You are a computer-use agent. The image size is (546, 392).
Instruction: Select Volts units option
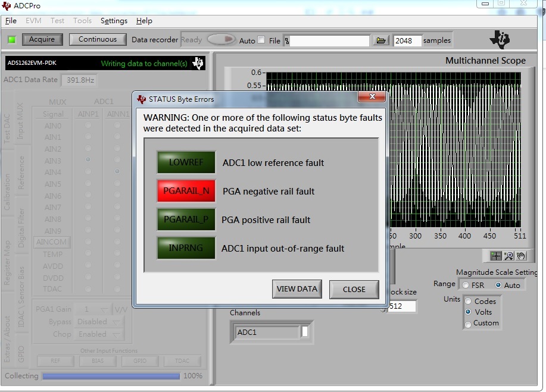tap(468, 312)
